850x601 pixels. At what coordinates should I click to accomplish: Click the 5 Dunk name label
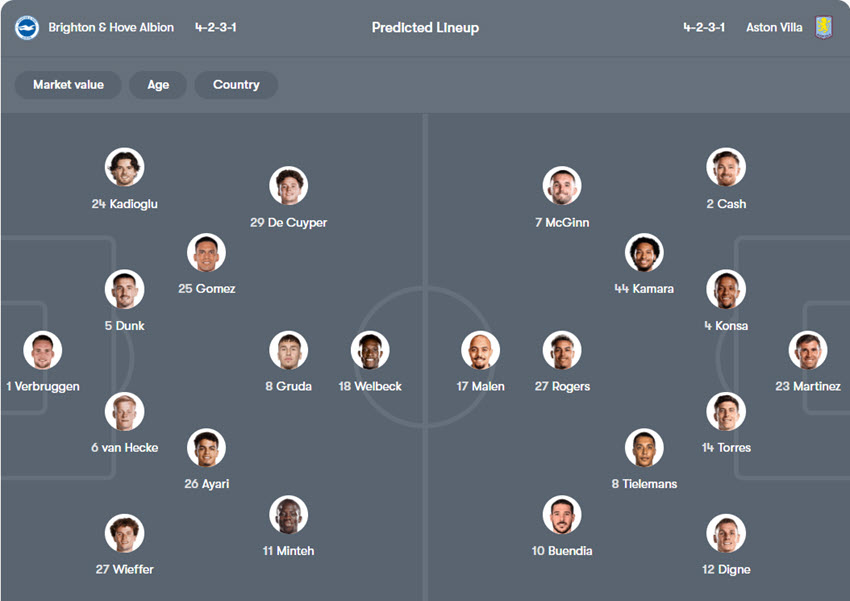click(x=125, y=326)
